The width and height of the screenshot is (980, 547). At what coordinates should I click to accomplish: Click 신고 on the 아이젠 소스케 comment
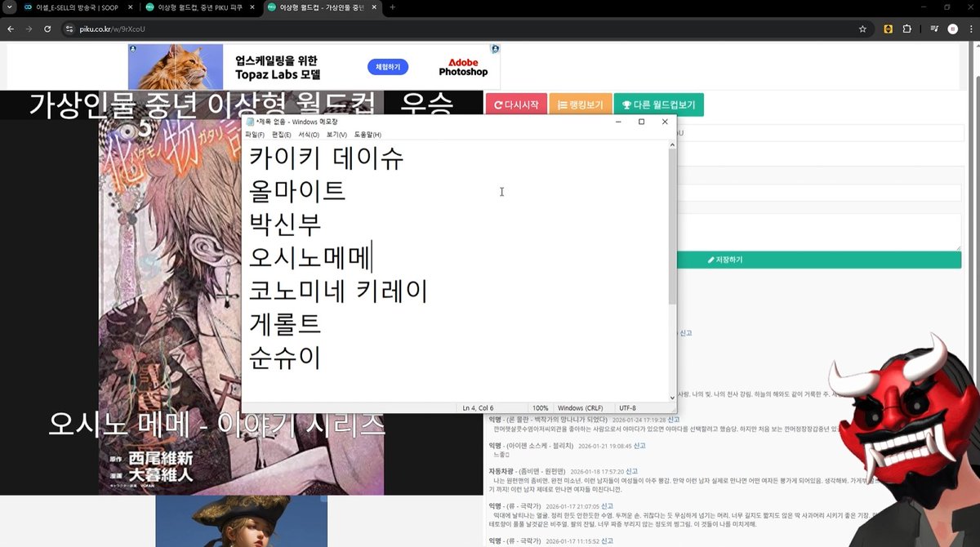[x=639, y=446]
